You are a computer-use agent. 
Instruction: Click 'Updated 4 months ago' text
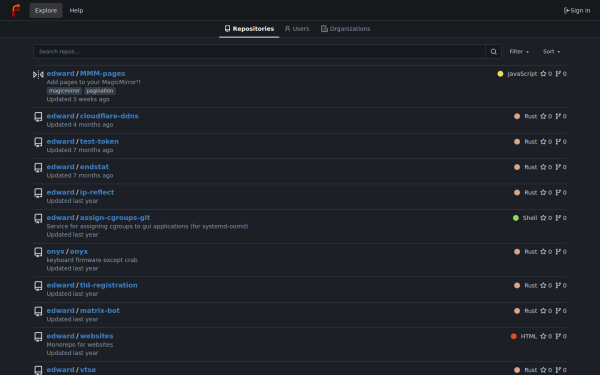click(80, 124)
